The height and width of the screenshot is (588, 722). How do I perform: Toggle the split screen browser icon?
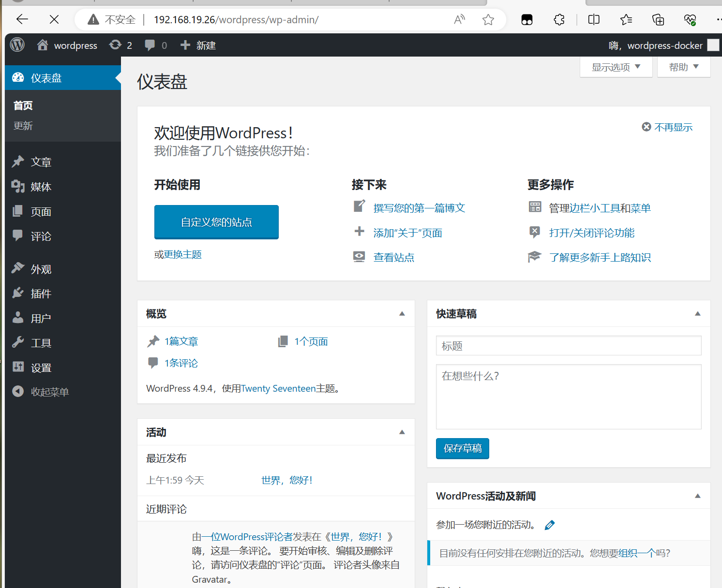(594, 19)
